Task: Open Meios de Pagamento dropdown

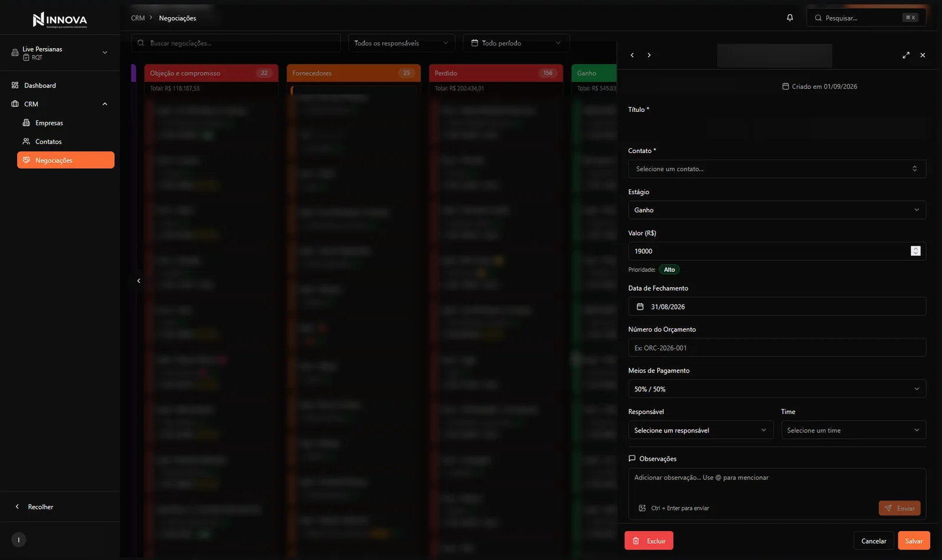Action: 777,389
